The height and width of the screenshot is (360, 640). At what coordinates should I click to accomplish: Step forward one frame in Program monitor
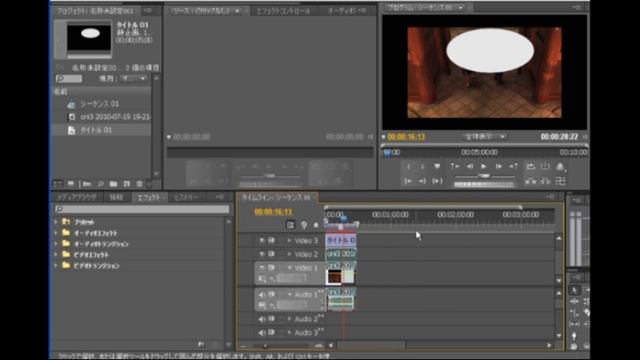(498, 167)
